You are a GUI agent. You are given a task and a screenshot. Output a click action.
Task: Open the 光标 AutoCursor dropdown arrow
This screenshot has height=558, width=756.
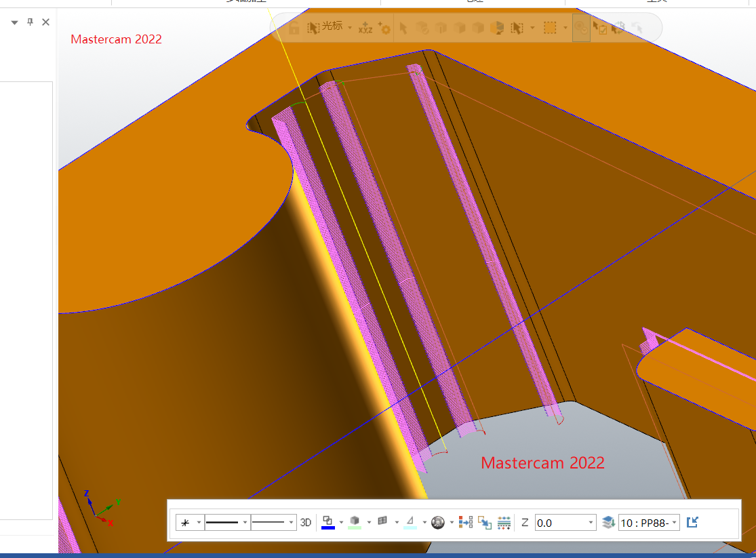pos(350,28)
